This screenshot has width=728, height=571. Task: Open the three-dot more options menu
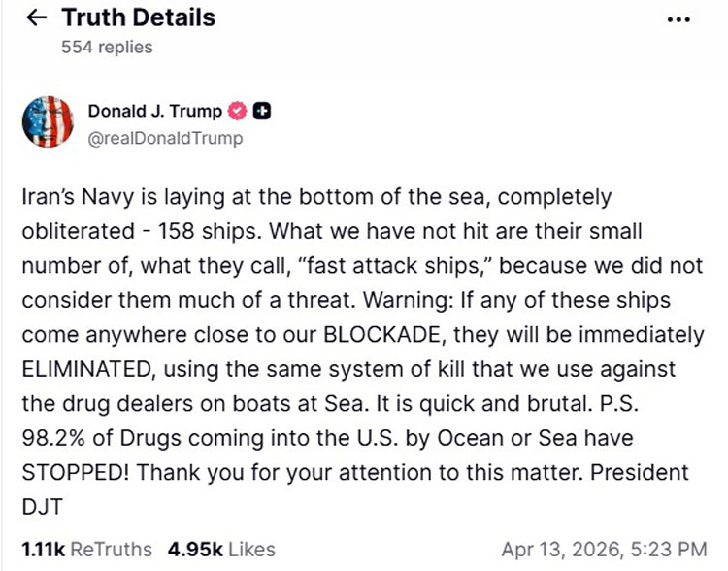point(679,19)
